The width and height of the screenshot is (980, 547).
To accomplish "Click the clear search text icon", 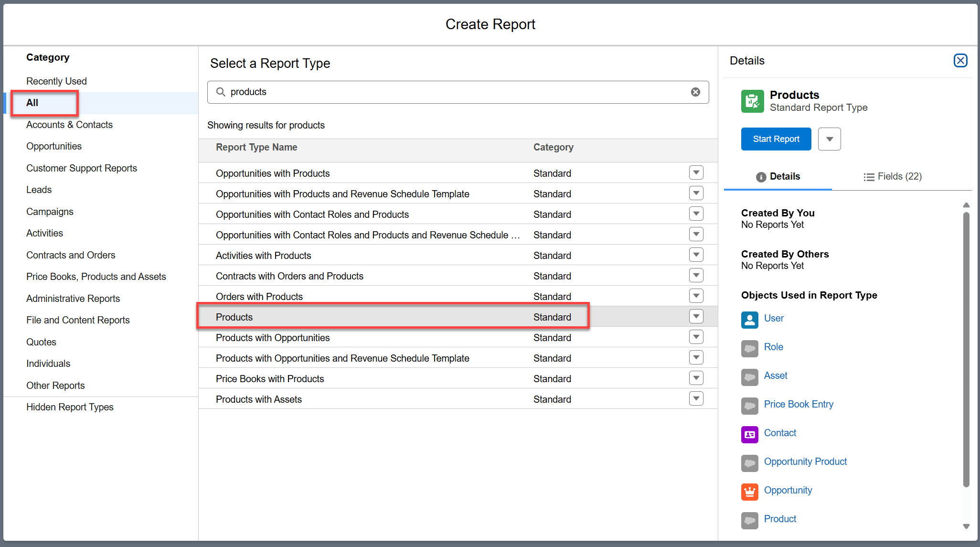I will [x=695, y=92].
